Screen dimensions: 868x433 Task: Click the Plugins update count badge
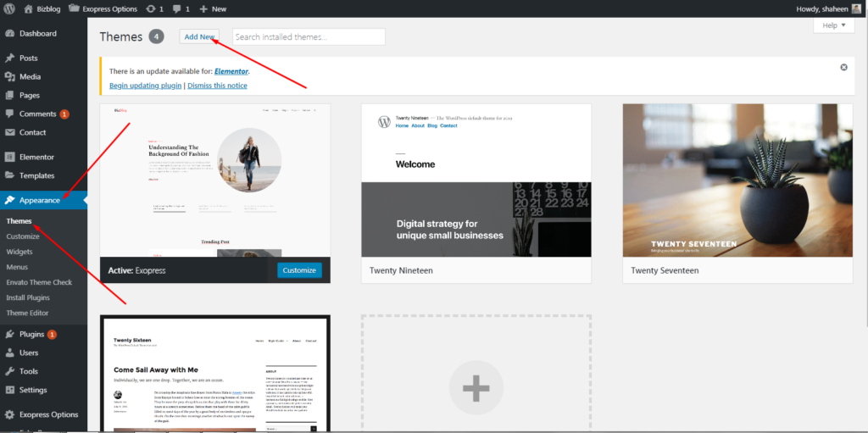[x=52, y=335]
